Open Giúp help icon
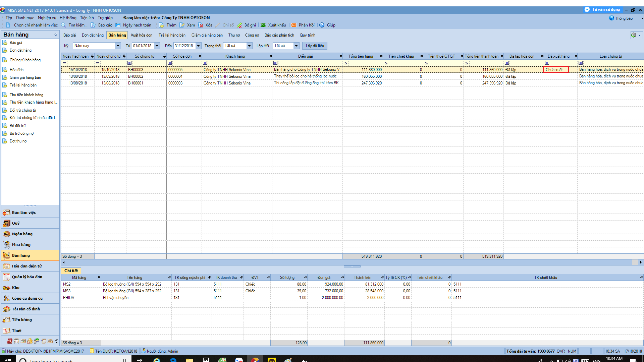Screen dimensions: 644x362 322,25
